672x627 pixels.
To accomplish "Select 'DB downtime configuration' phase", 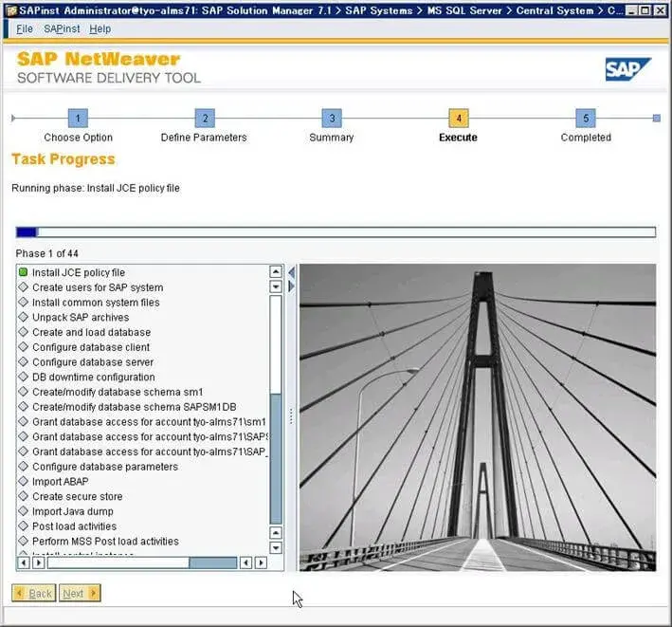I will 94,377.
